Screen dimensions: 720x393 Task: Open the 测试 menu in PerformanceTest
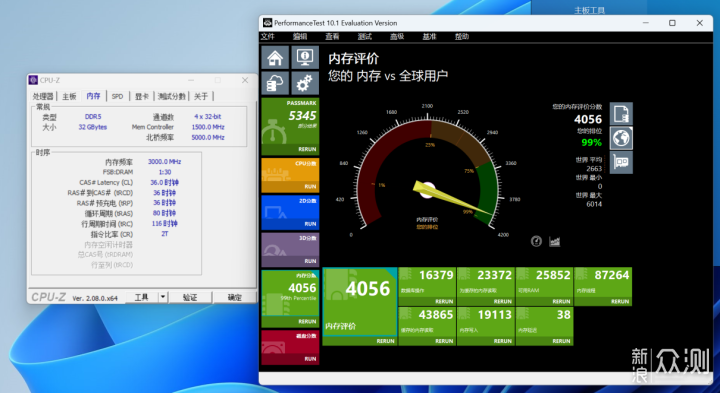[365, 37]
